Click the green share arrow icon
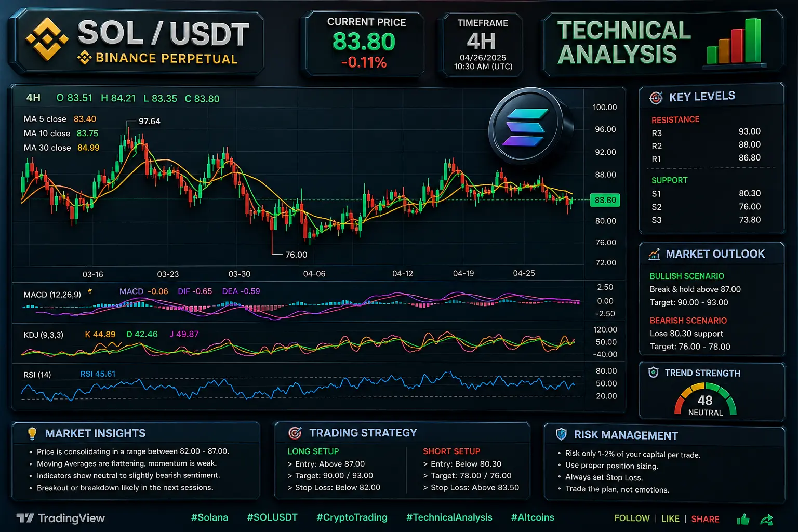The height and width of the screenshot is (532, 798). (x=766, y=519)
